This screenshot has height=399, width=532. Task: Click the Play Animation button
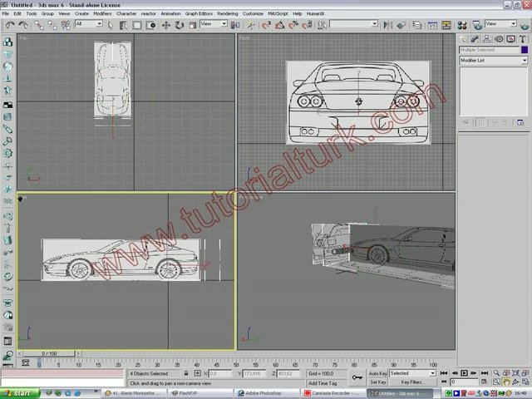[x=464, y=373]
